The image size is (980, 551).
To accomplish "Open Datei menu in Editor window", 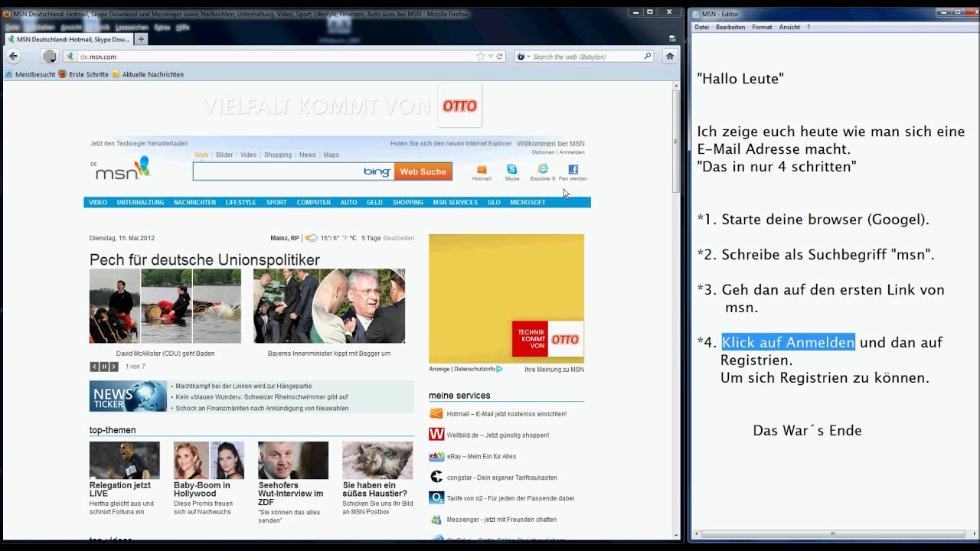I will (701, 27).
